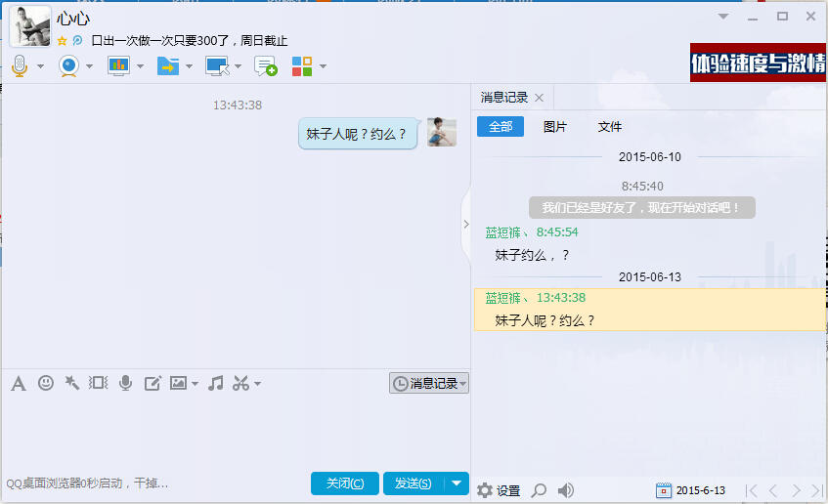828x504 pixels.
Task: Open emoji smiley picker
Action: pyautogui.click(x=46, y=383)
